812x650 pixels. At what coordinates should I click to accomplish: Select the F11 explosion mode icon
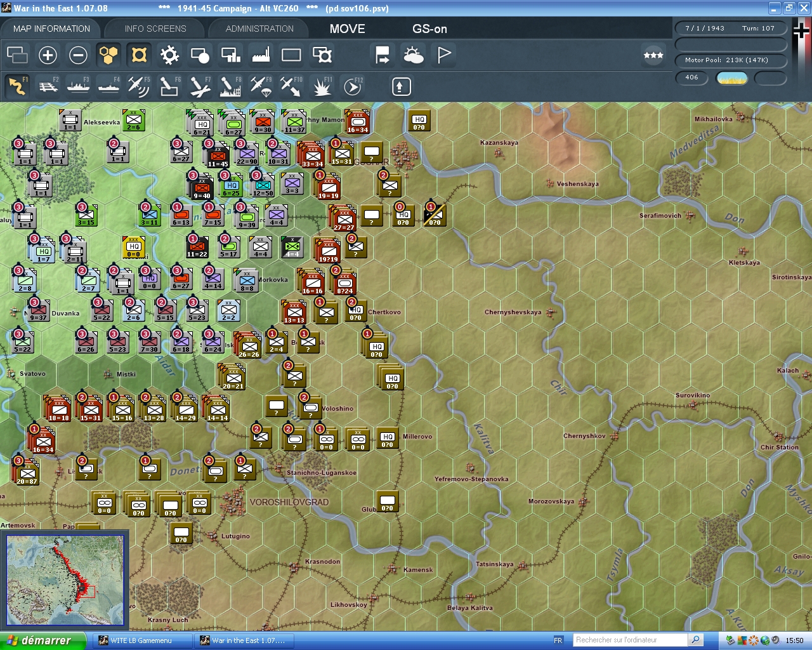322,86
